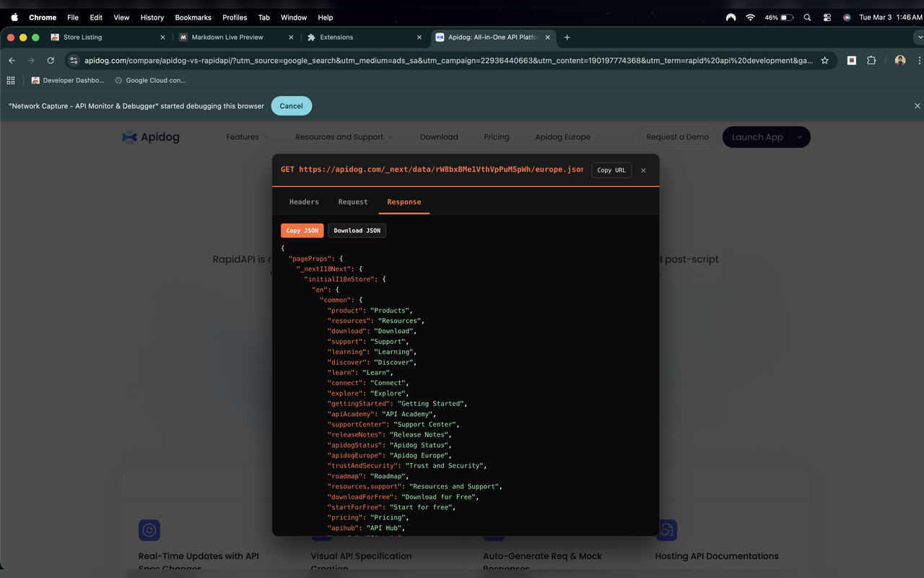Open the File menu
Image resolution: width=924 pixels, height=578 pixels.
73,17
